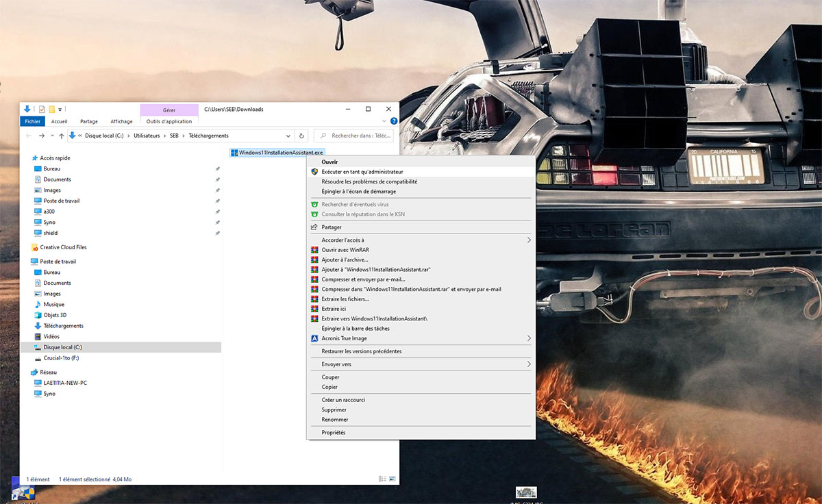The image size is (822, 504).
Task: Open the Quick Access Toolbar customize arrow
Action: (60, 110)
